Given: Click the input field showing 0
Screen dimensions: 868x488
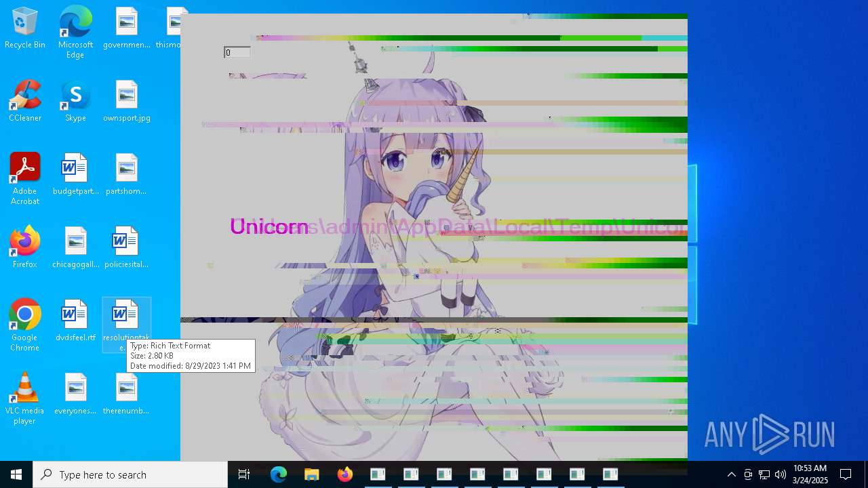Looking at the screenshot, I should point(237,53).
